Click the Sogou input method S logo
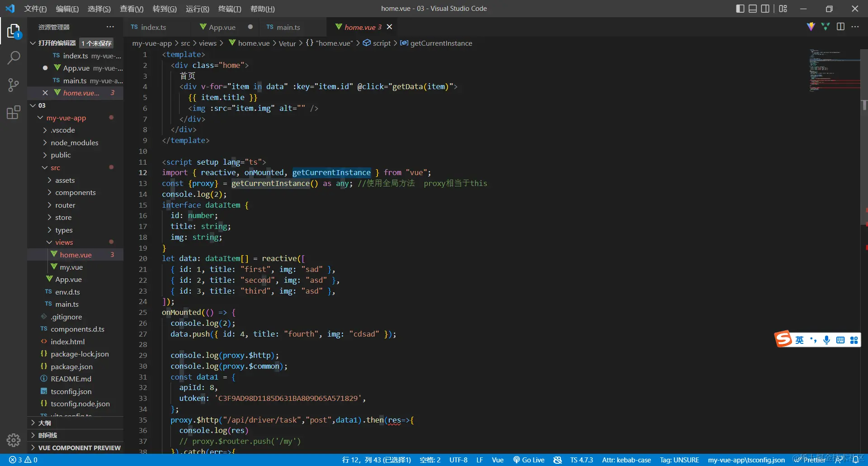This screenshot has height=466, width=868. (783, 339)
